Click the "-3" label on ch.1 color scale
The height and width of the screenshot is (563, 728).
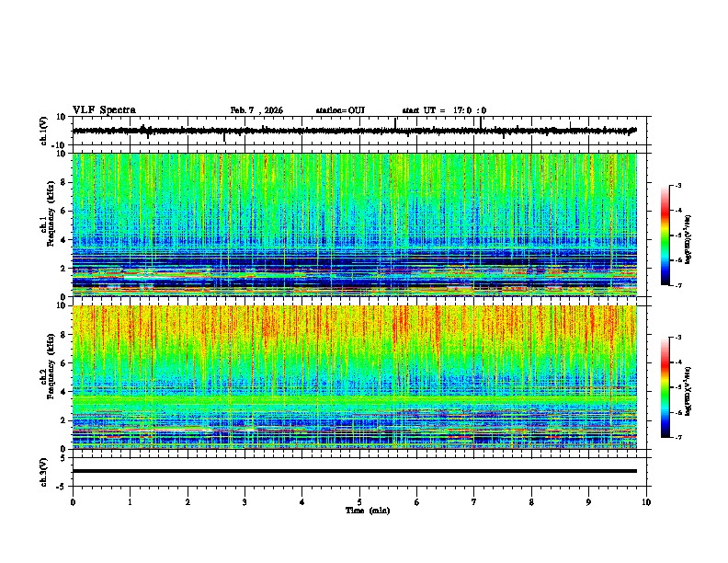coord(678,186)
